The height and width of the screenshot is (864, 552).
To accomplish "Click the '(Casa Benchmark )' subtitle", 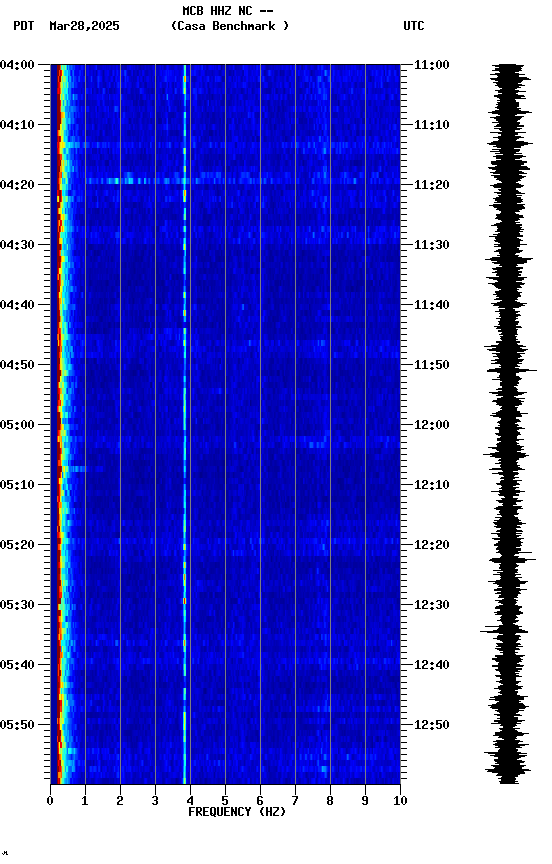I will point(229,25).
